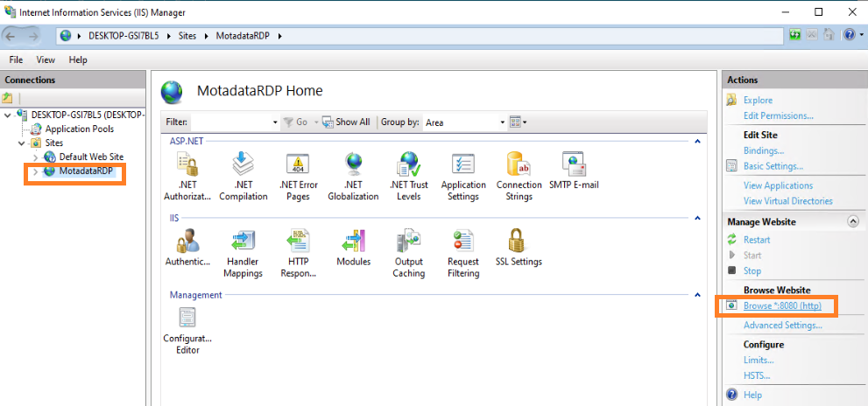Open .NET Globalization feature
The width and height of the screenshot is (868, 406).
[x=353, y=175]
